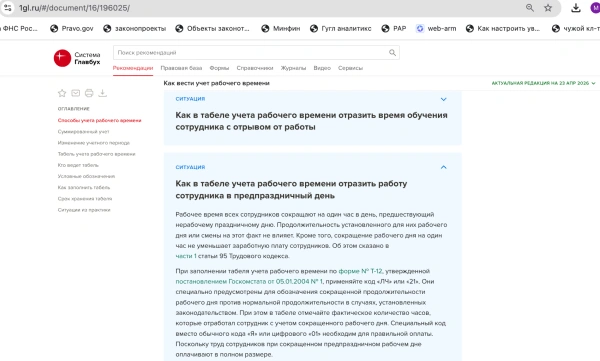The image size is (600, 361).
Task: Open Минфин bookmark
Action: (x=281, y=28)
